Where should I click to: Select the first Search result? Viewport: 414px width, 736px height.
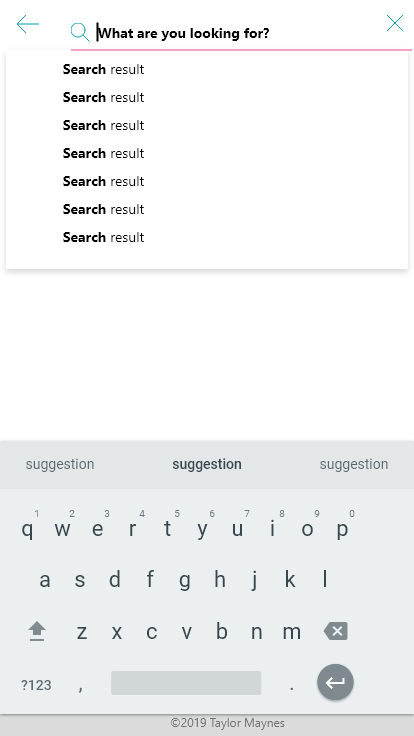coord(103,69)
